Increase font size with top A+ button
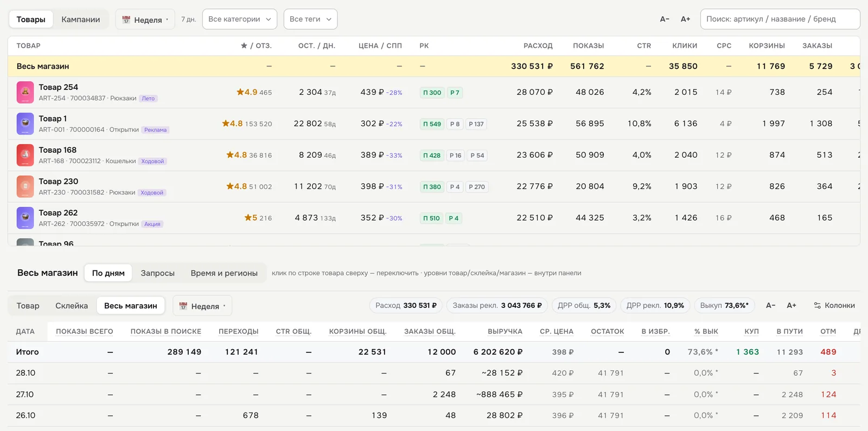Image resolution: width=868 pixels, height=431 pixels. pos(686,19)
